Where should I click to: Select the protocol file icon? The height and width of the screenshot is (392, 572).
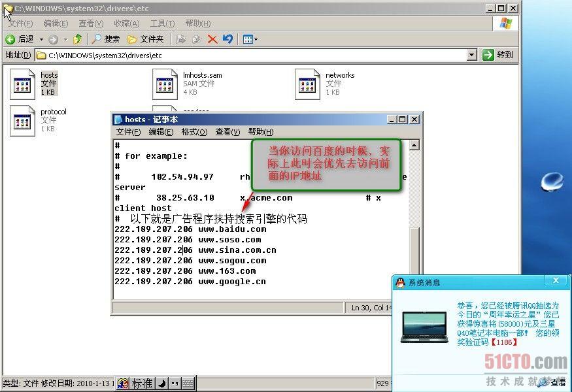click(22, 121)
